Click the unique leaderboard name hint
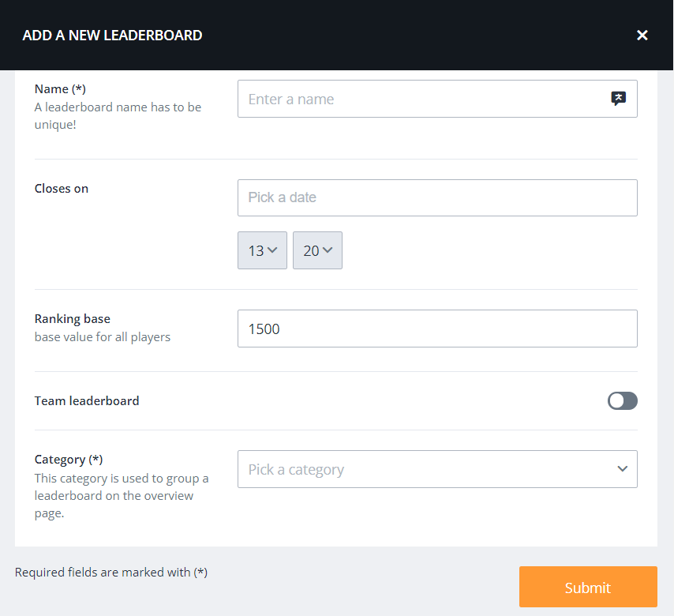This screenshot has height=616, width=674. (118, 115)
